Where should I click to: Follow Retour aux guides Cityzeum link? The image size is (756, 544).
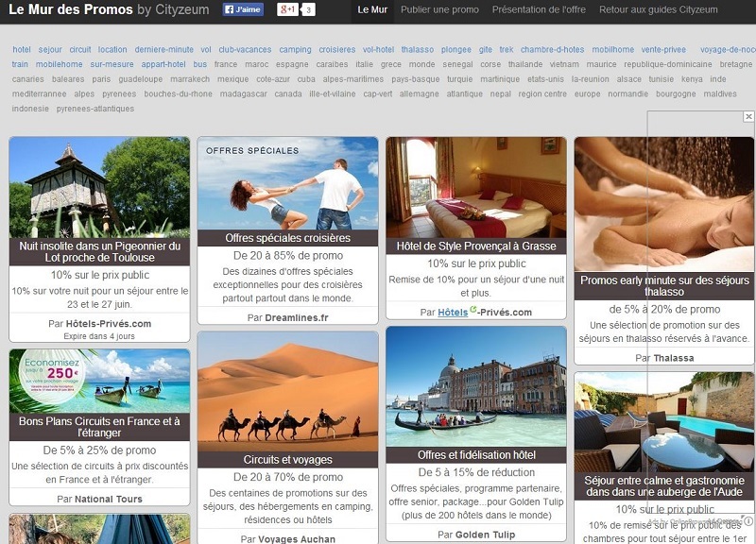click(658, 9)
